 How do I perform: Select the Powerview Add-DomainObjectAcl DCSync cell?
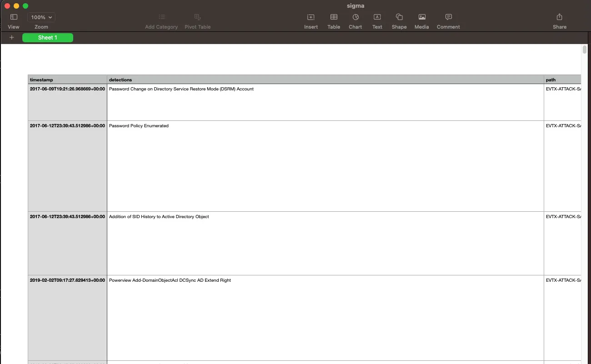(325, 318)
